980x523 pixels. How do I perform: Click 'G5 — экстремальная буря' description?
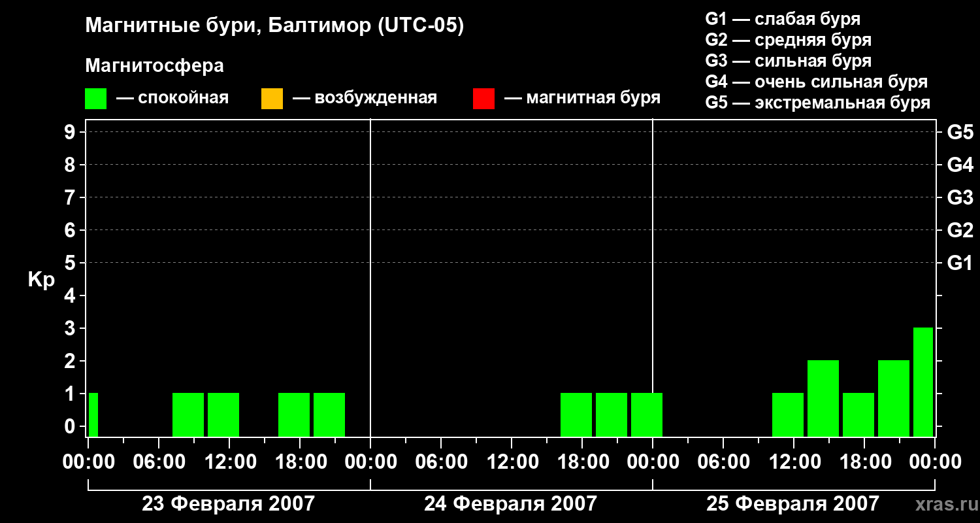pos(818,103)
